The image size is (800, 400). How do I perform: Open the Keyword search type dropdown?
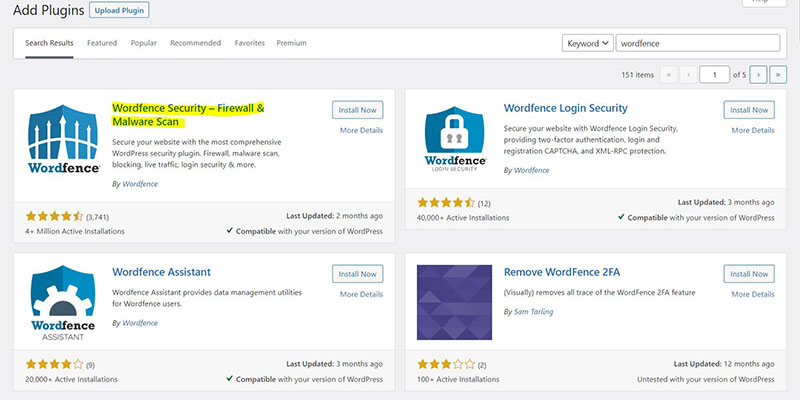(x=587, y=43)
